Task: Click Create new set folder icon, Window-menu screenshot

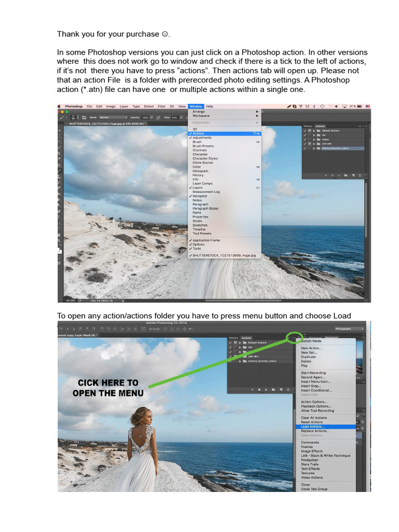Action: [x=345, y=176]
